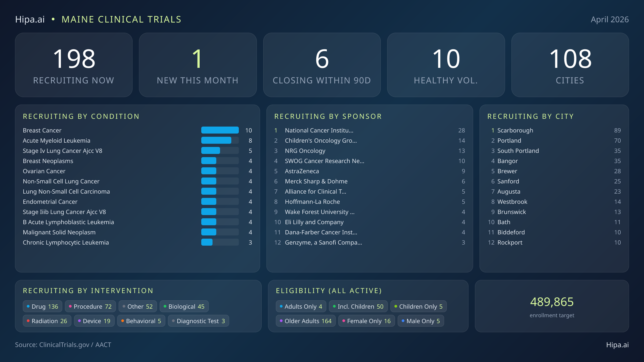Click the Other 52 chip
This screenshot has height=362, width=644.
138,306
